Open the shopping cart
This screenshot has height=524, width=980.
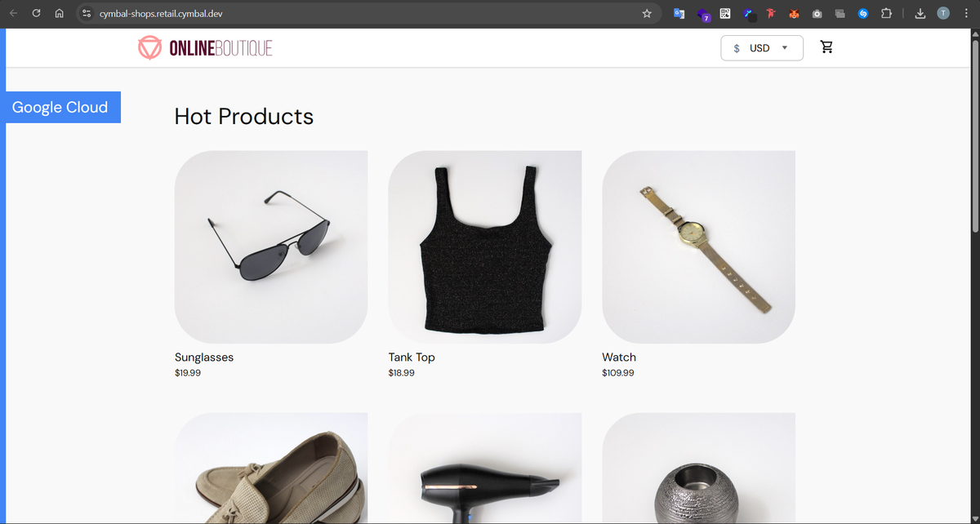[827, 47]
